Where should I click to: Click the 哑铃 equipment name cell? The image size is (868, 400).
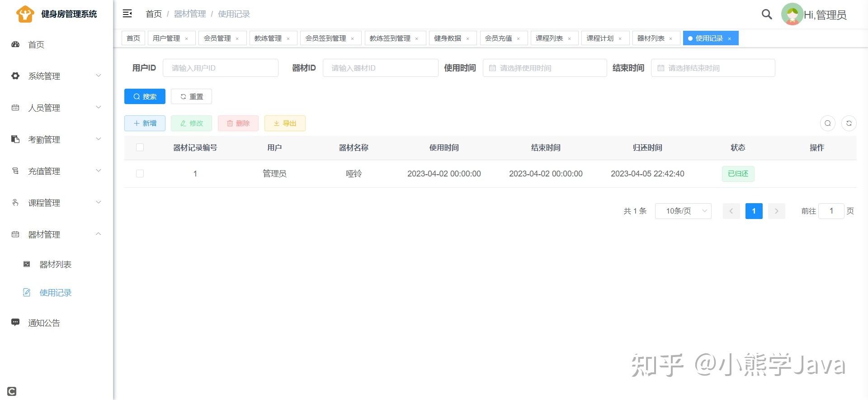(x=354, y=174)
